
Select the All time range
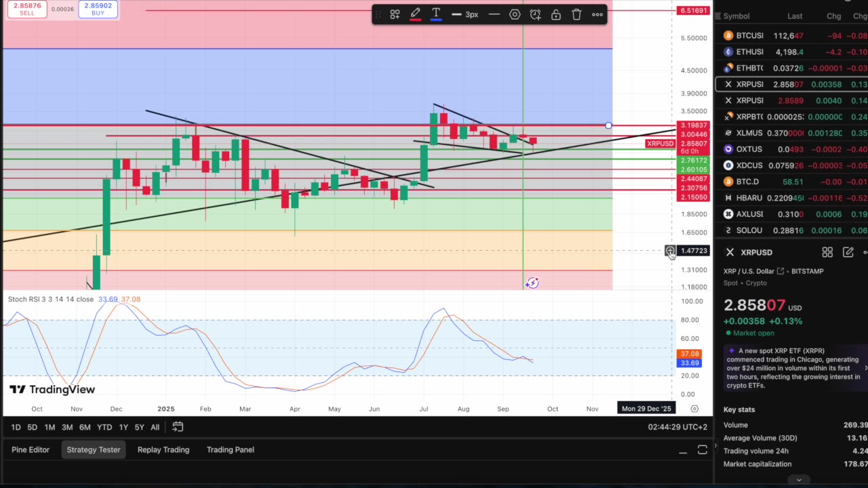(x=155, y=427)
